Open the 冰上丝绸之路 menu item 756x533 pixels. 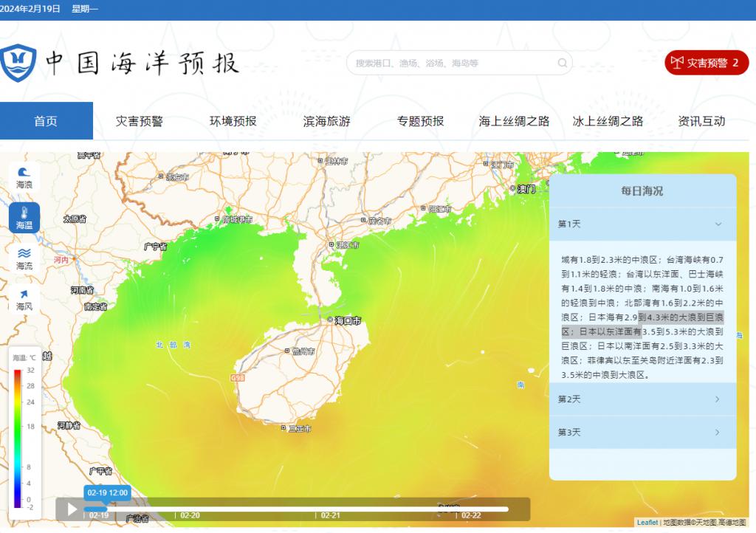pos(608,121)
